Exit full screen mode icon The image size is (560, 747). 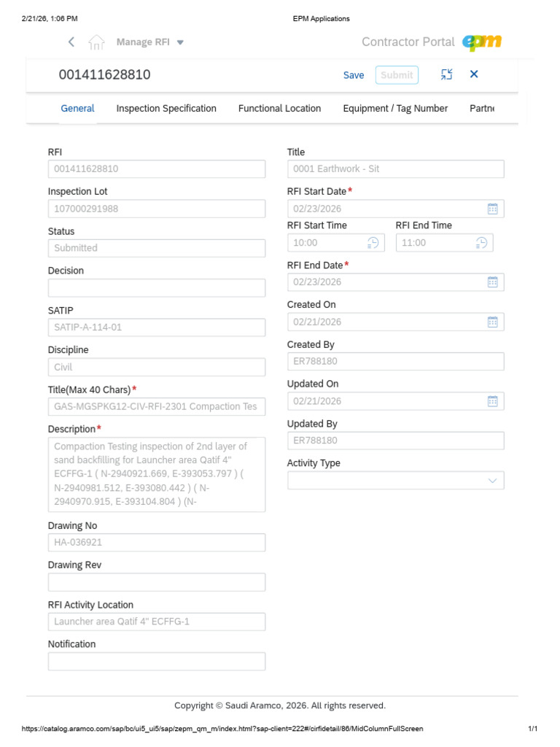447,74
